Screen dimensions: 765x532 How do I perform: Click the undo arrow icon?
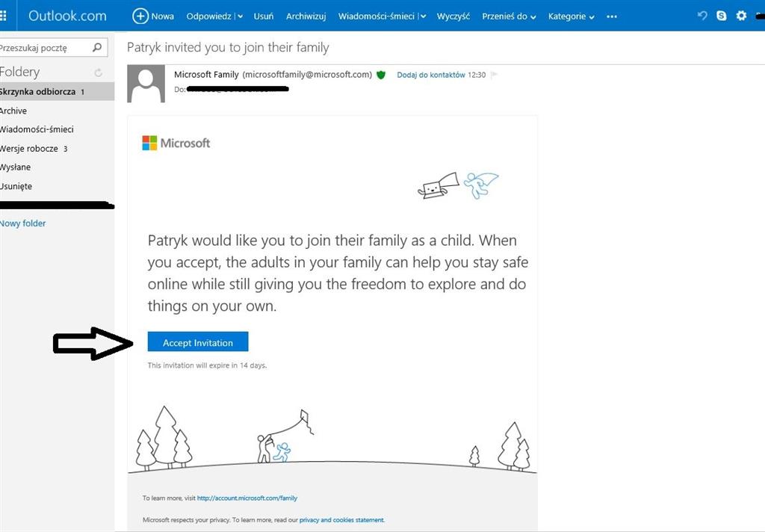click(x=702, y=16)
